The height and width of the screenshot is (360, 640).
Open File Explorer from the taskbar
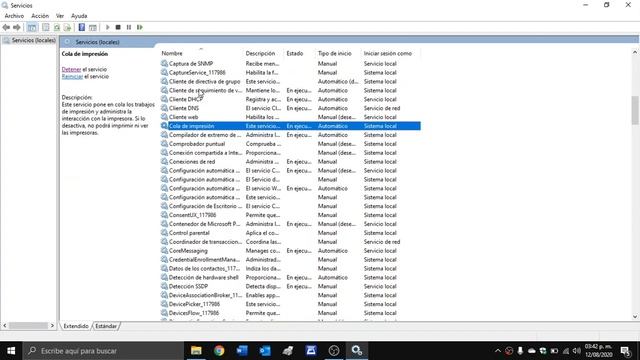coord(196,351)
